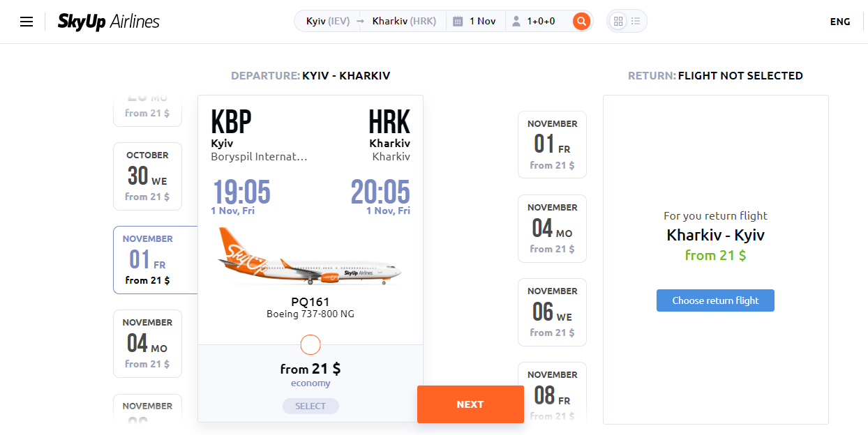Click the orange NEXT button
The image size is (868, 435).
[x=470, y=404]
